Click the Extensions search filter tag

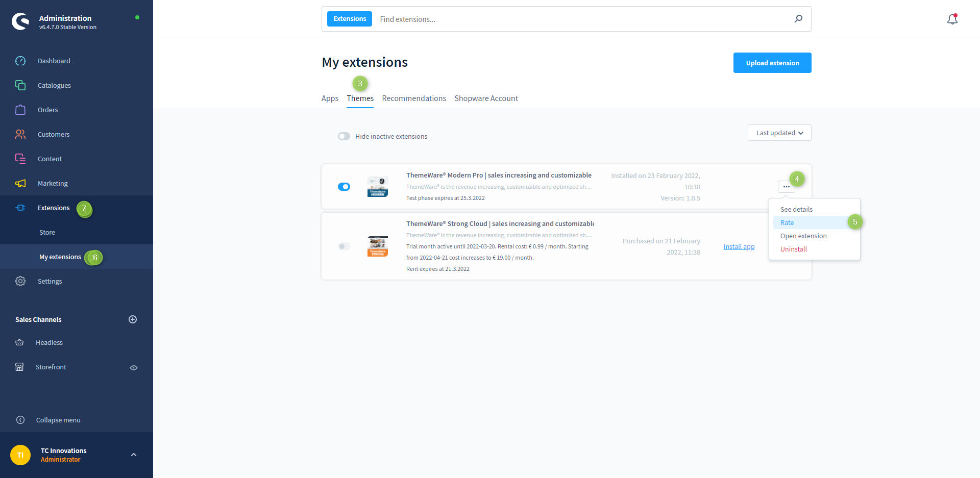350,19
